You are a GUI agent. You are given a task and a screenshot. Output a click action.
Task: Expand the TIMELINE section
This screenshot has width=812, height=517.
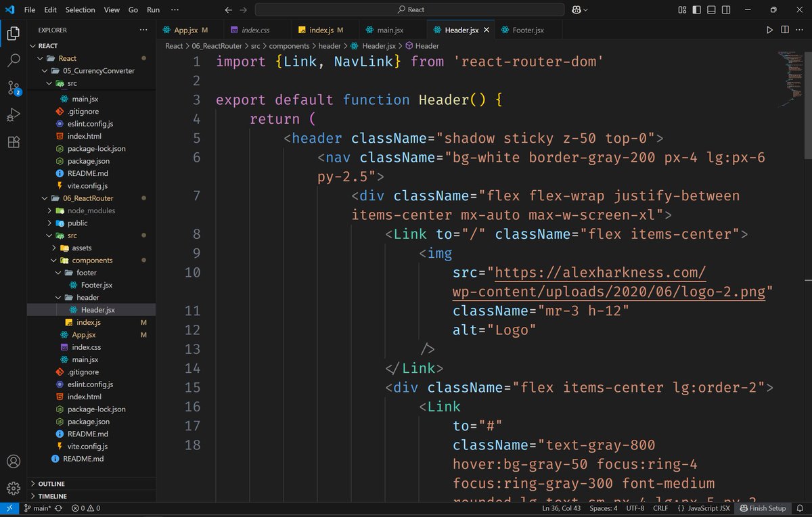coord(53,496)
